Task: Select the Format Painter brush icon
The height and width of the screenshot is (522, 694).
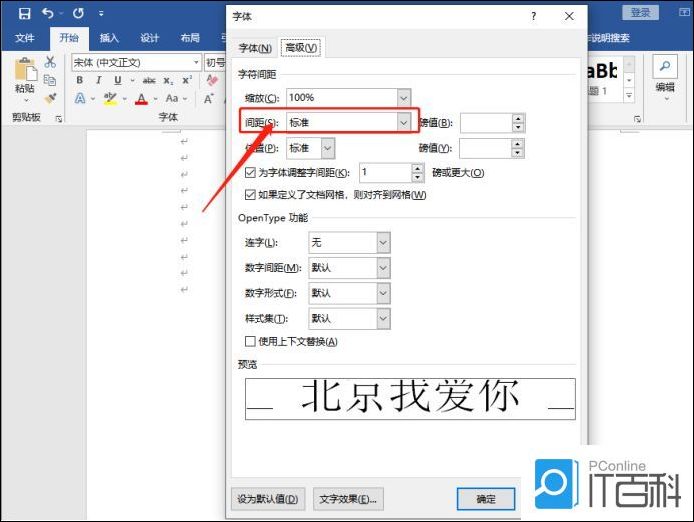Action: pyautogui.click(x=50, y=98)
